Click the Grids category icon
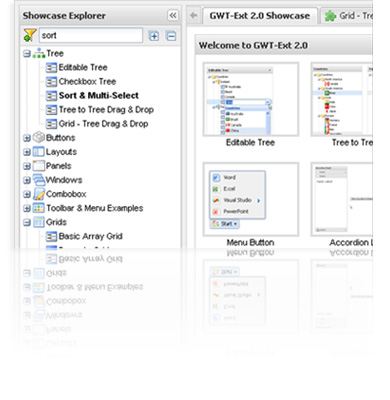390x400 pixels. [x=39, y=222]
